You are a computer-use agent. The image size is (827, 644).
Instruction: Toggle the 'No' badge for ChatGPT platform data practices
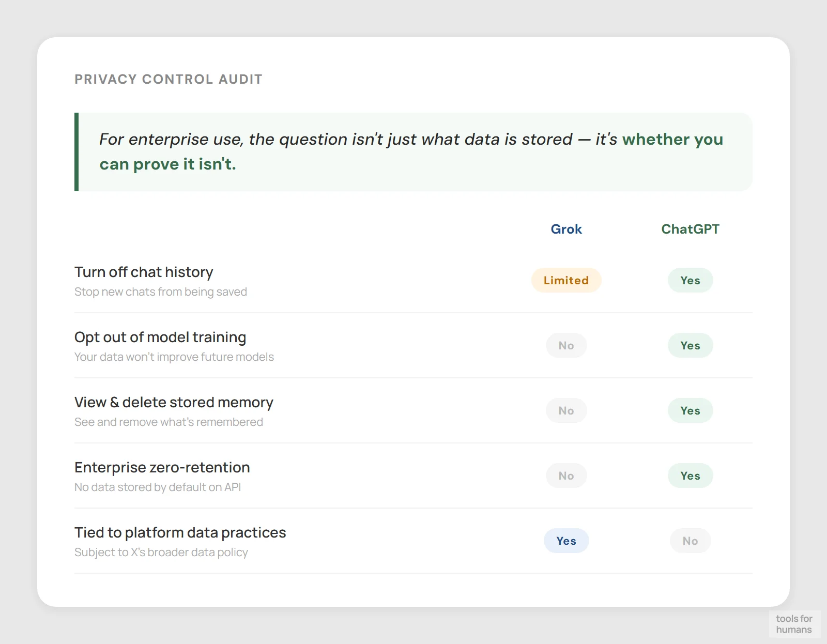tap(691, 541)
